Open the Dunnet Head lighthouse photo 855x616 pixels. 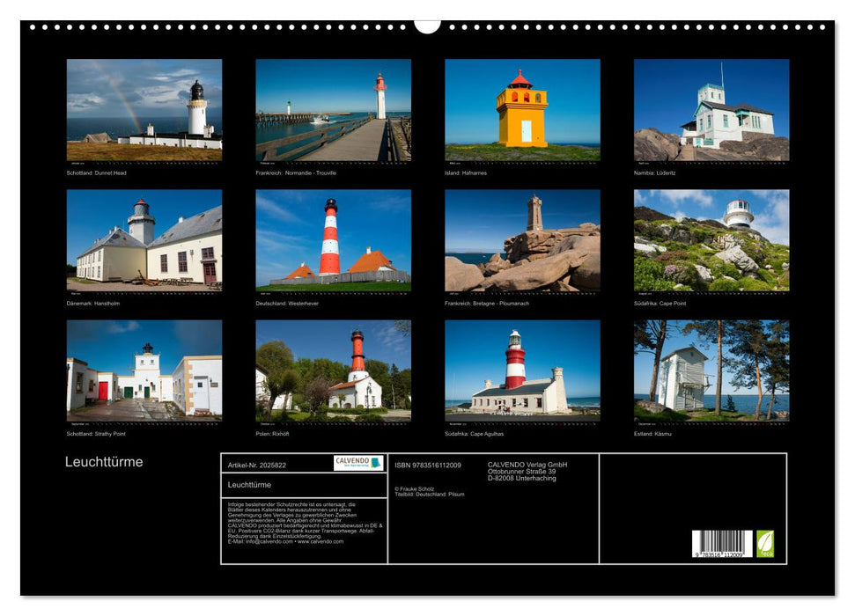point(144,110)
